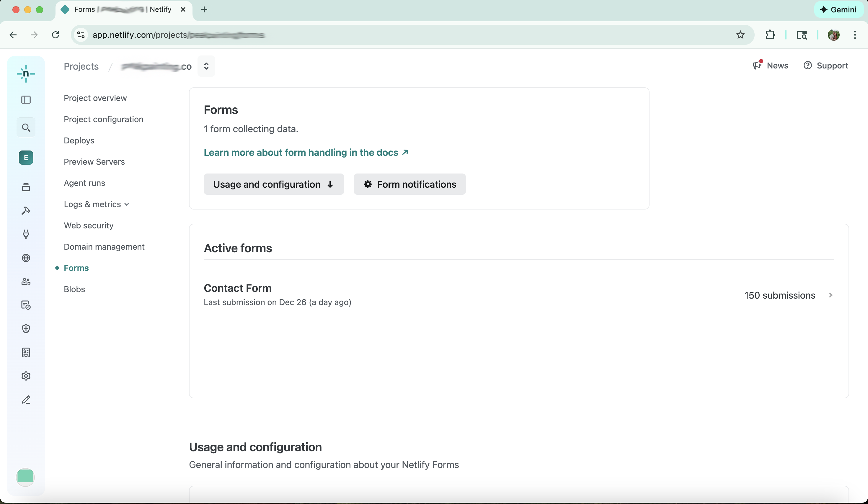Toggle the browser bookmark star
Viewport: 868px width, 504px height.
[740, 35]
